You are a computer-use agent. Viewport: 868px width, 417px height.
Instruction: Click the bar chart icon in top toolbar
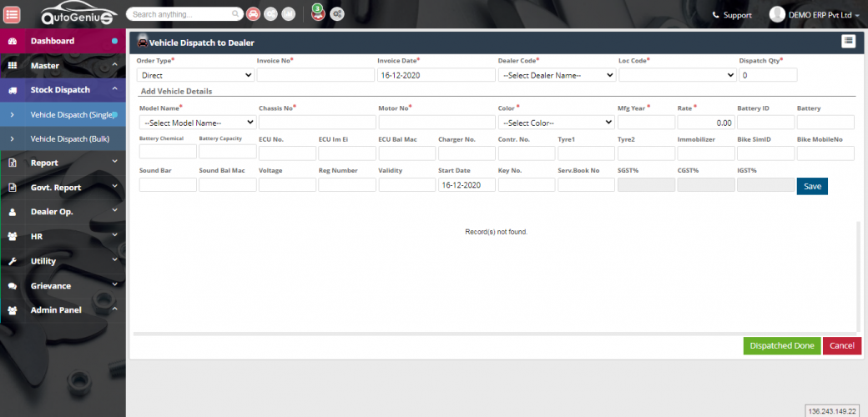coord(289,14)
